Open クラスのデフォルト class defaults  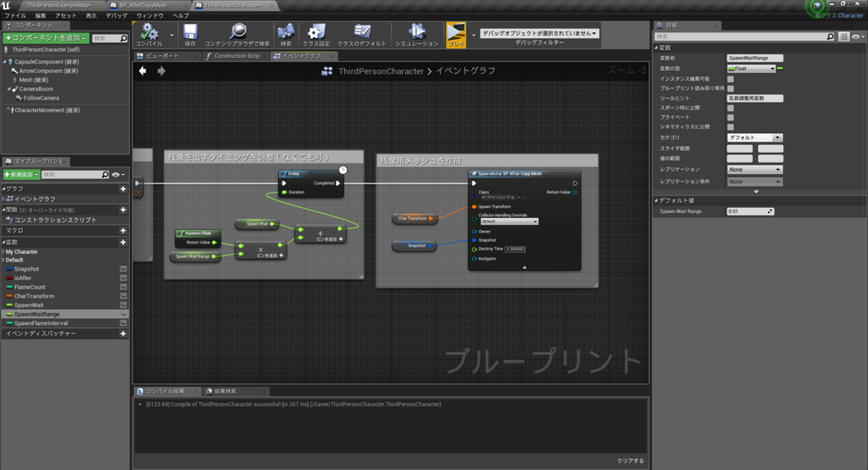tap(362, 35)
